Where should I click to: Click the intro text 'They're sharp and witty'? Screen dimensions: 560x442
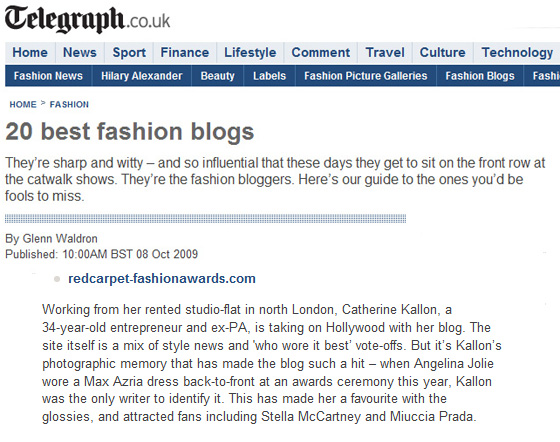tap(74, 163)
